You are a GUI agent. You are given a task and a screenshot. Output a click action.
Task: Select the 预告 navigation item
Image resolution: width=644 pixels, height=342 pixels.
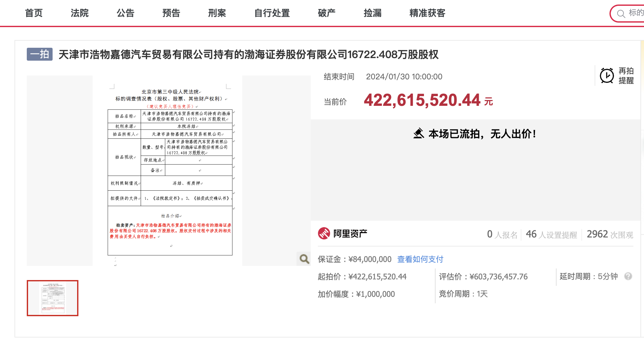[x=171, y=13]
